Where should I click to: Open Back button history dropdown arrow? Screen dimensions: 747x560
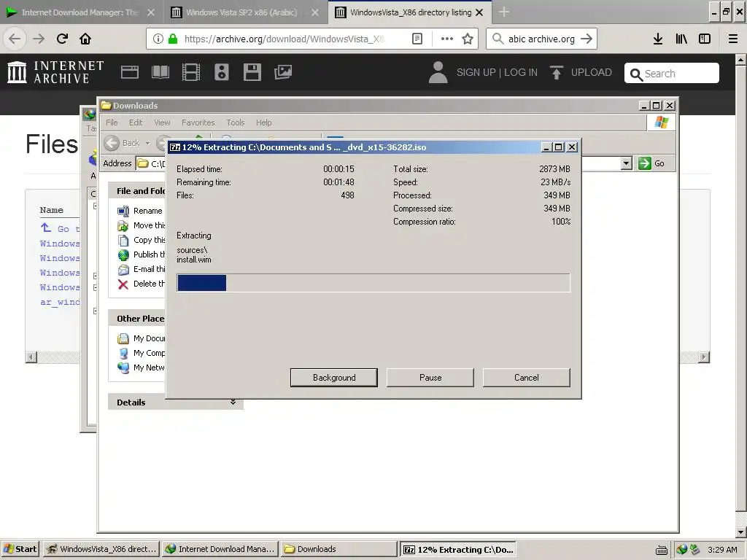click(x=147, y=143)
